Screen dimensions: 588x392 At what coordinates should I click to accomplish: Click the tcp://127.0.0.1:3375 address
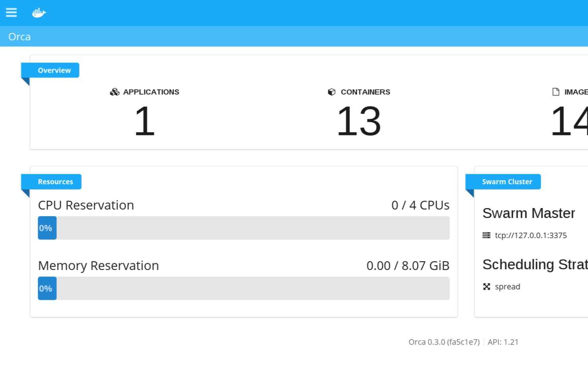point(531,236)
